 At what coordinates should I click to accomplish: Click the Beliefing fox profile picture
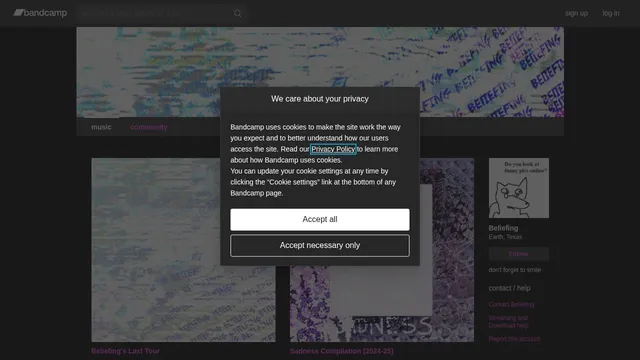[x=519, y=188]
